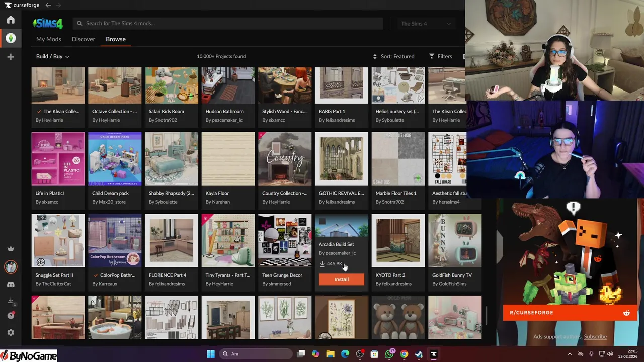Viewport: 644px width, 362px height.
Task: Click the Windows taskbar search box
Action: click(x=256, y=354)
